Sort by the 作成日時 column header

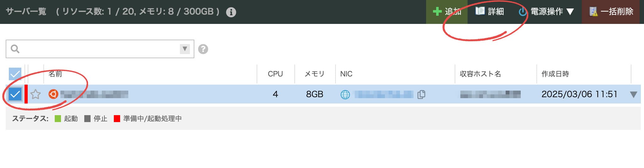(555, 74)
